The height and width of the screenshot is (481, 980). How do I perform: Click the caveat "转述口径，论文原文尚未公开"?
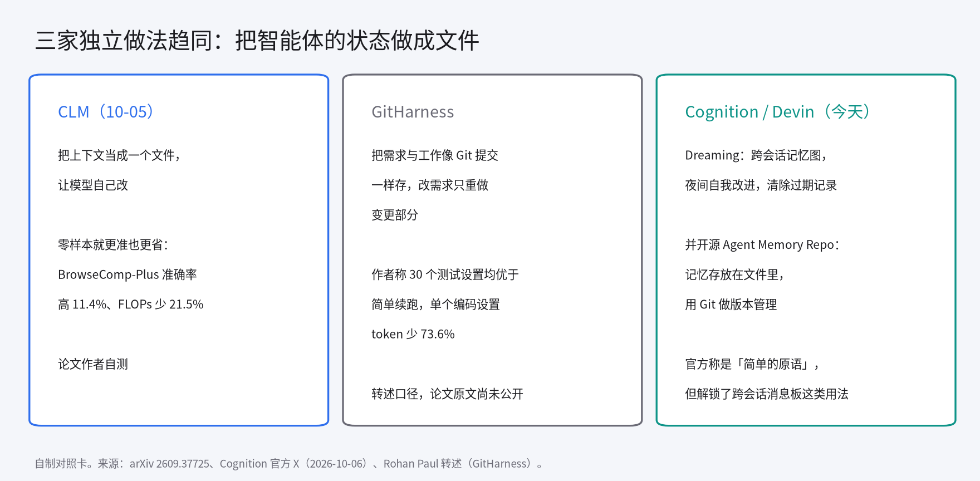coord(448,394)
